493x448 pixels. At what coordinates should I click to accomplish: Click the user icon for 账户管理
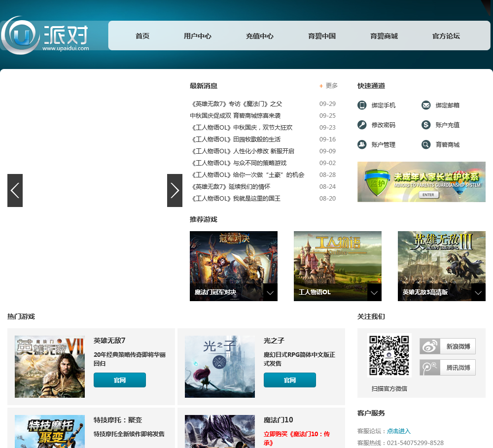click(x=362, y=144)
